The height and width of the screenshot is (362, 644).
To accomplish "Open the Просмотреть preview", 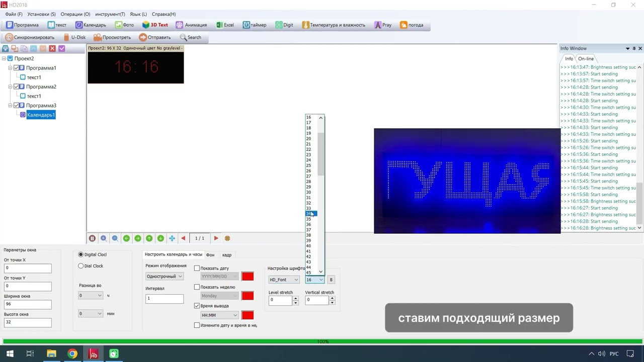I will (x=112, y=37).
